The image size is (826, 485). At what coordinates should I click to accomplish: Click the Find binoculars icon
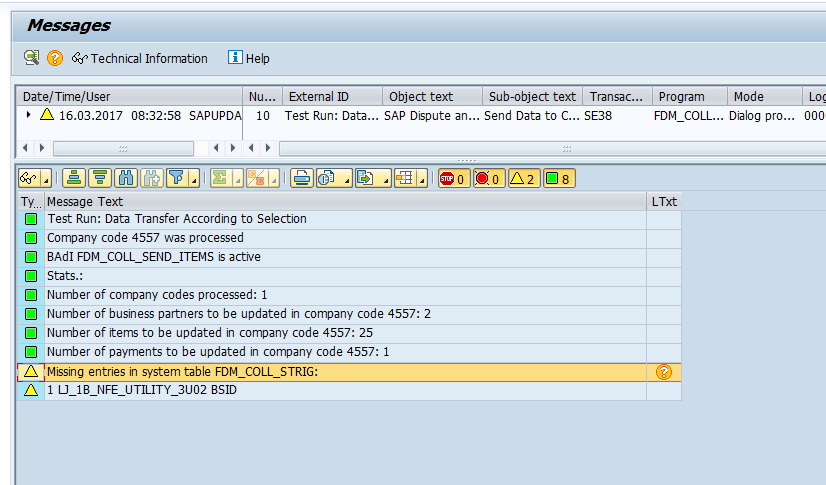(125, 179)
